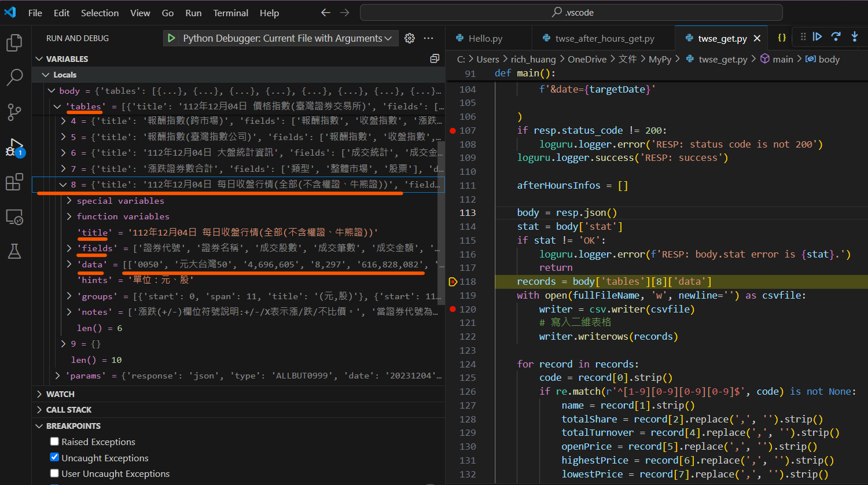Viewport: 868px width, 485px height.
Task: Open the Terminal menu
Action: 230,13
